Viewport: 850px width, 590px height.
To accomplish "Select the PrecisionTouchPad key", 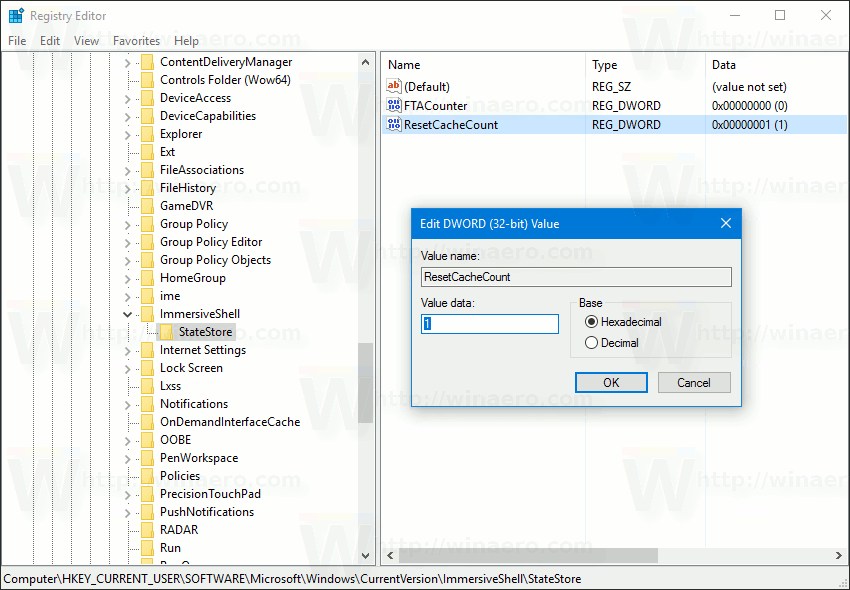I will point(210,494).
